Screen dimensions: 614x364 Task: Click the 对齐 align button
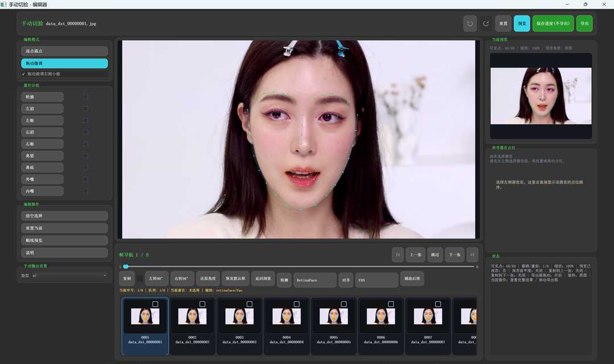[x=346, y=280]
